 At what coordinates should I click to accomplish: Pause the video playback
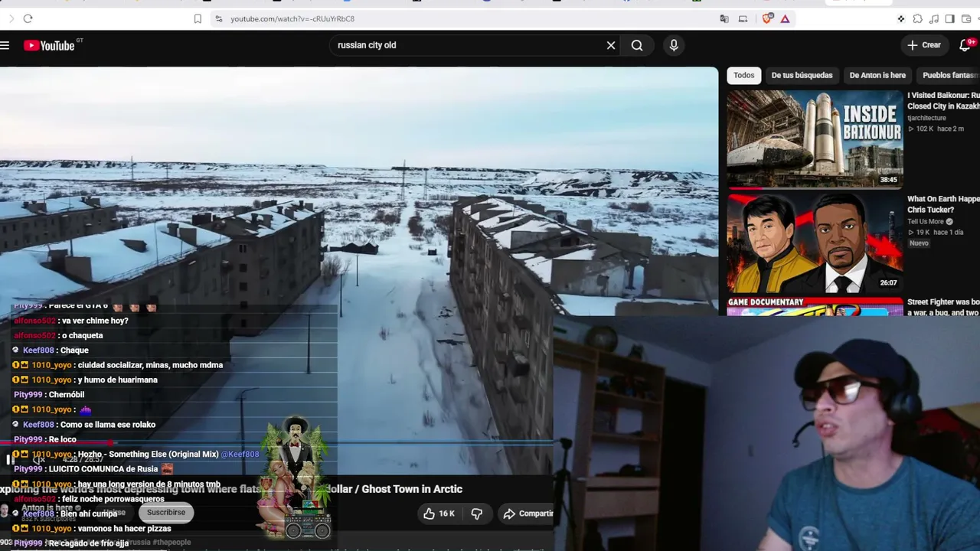[x=10, y=460]
